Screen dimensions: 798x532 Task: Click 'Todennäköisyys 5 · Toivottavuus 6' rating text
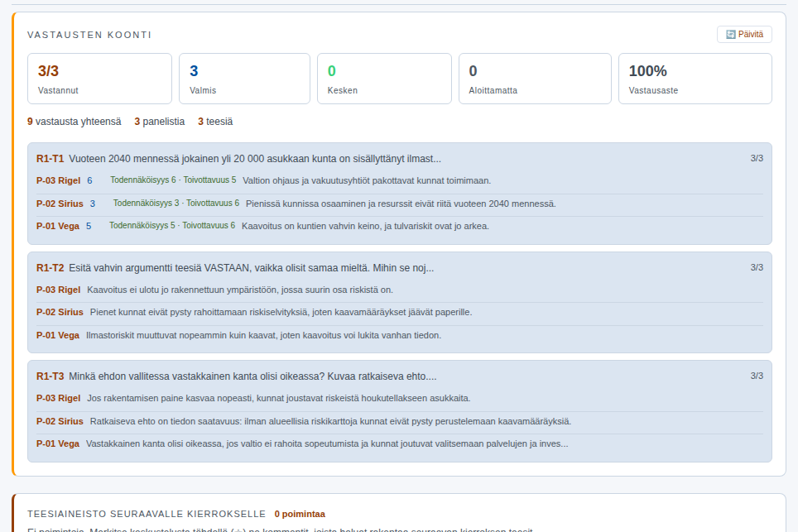tap(172, 225)
